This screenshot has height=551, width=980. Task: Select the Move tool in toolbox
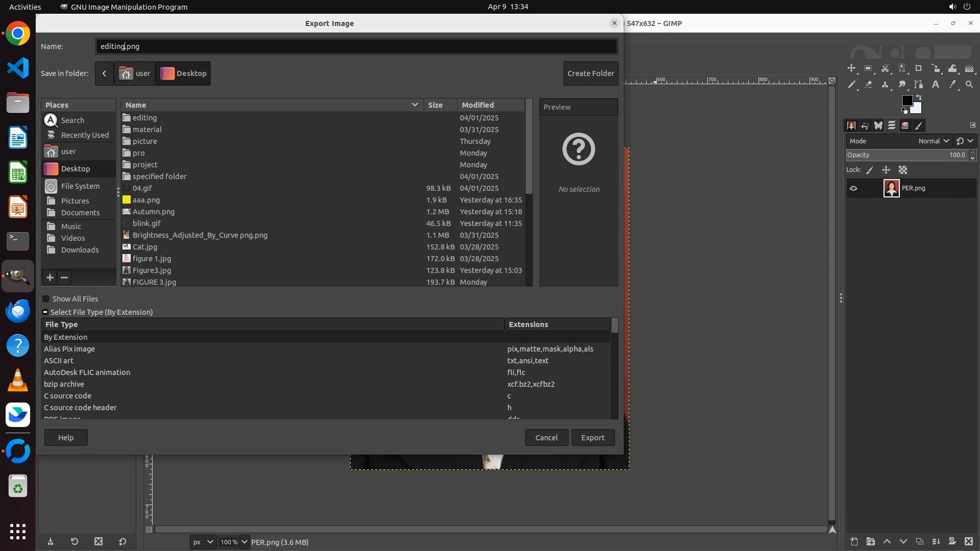[x=851, y=68]
